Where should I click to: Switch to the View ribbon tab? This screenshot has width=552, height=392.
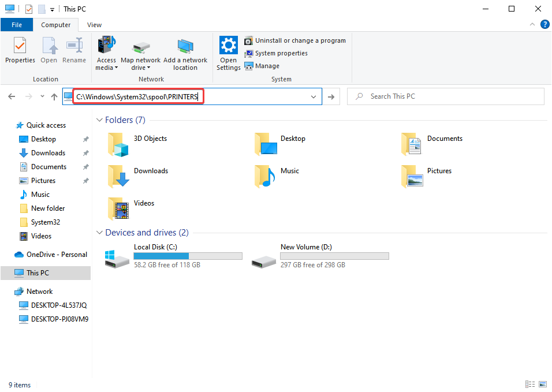(94, 25)
